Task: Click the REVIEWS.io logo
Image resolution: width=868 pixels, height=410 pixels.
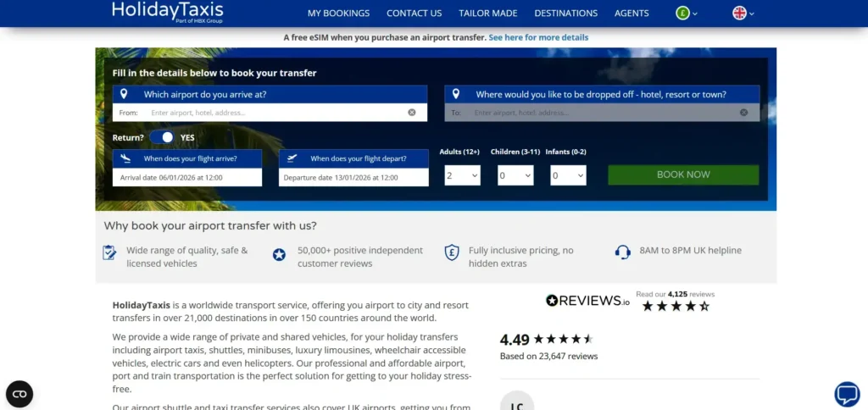Action: 588,301
